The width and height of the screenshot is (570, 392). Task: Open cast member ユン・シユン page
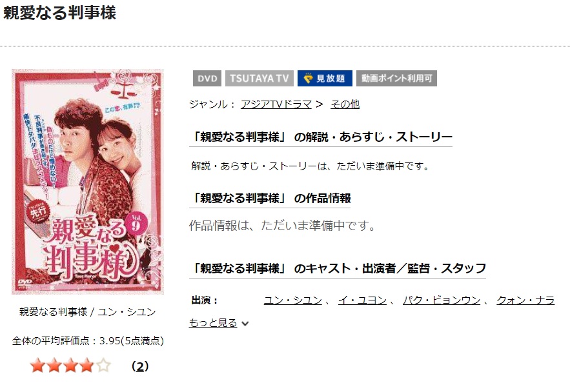pos(293,300)
